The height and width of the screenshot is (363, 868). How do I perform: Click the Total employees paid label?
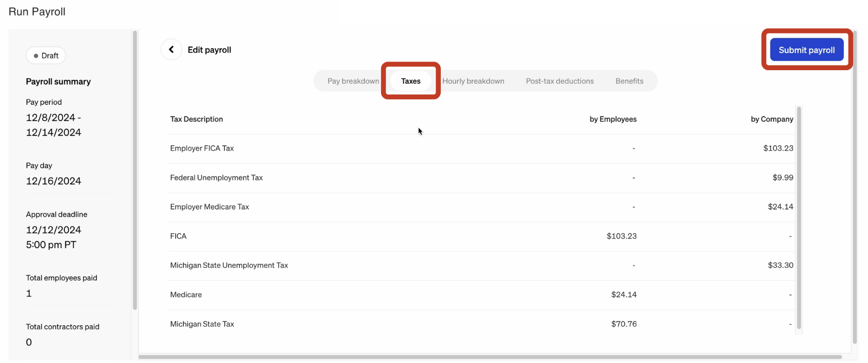point(61,278)
